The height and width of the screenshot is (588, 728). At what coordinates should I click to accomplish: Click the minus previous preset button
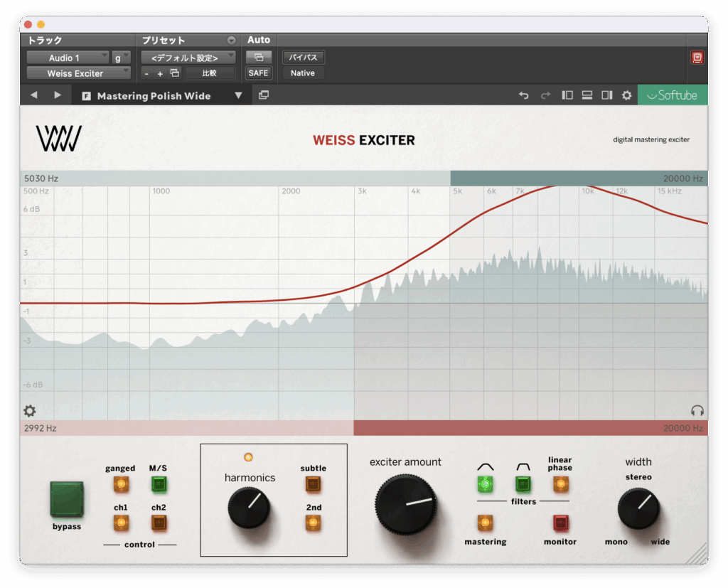click(x=146, y=73)
